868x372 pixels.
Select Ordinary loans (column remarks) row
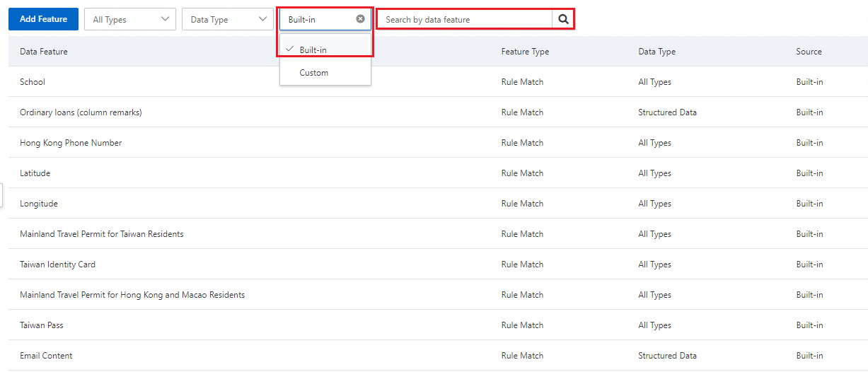tap(81, 112)
